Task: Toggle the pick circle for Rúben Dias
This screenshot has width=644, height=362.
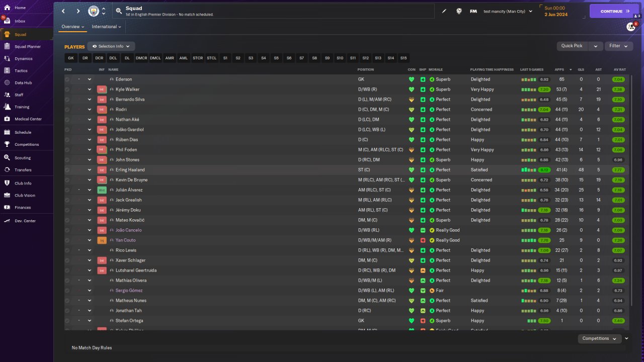Action: [67, 140]
